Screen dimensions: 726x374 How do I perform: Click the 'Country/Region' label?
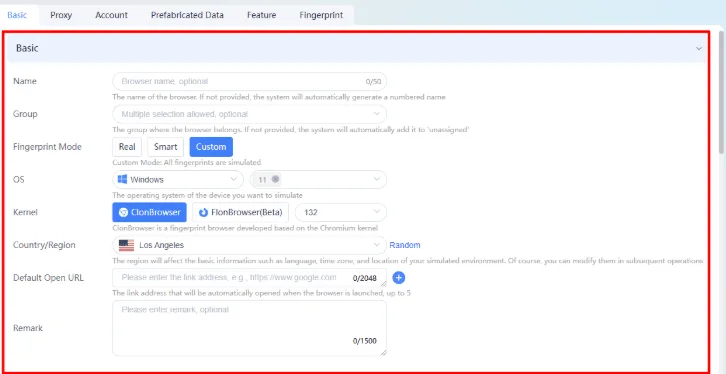click(x=44, y=245)
